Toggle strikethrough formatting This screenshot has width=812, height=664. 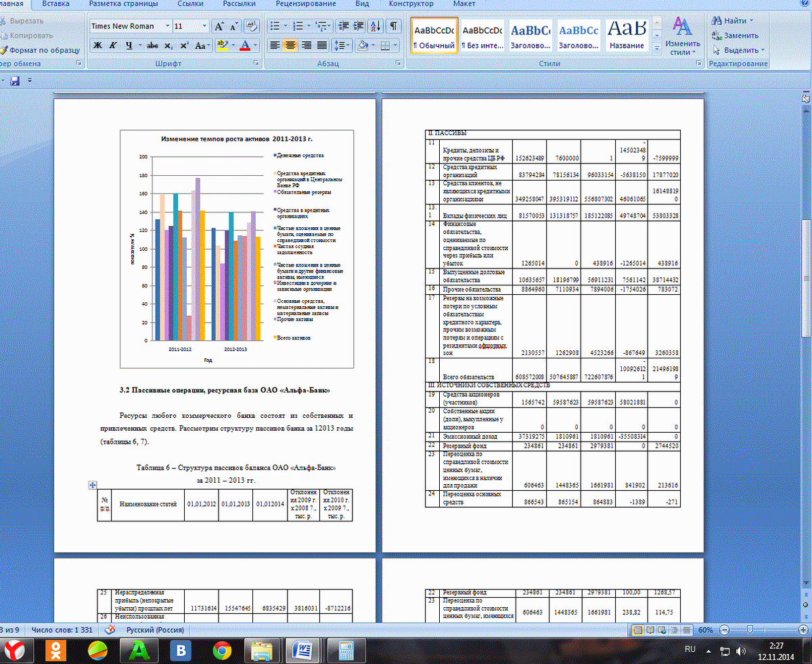pyautogui.click(x=153, y=45)
